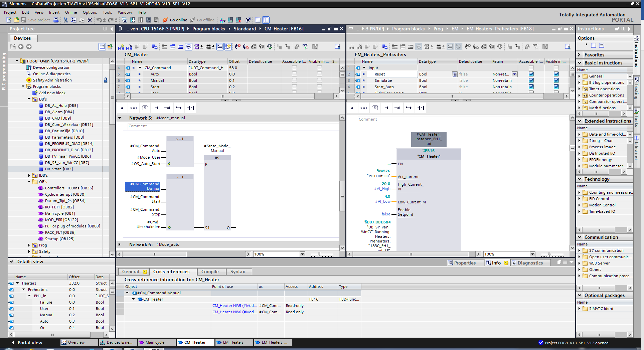
Task: Uncheck Accessible checkbox for Reset input
Action: click(x=531, y=74)
